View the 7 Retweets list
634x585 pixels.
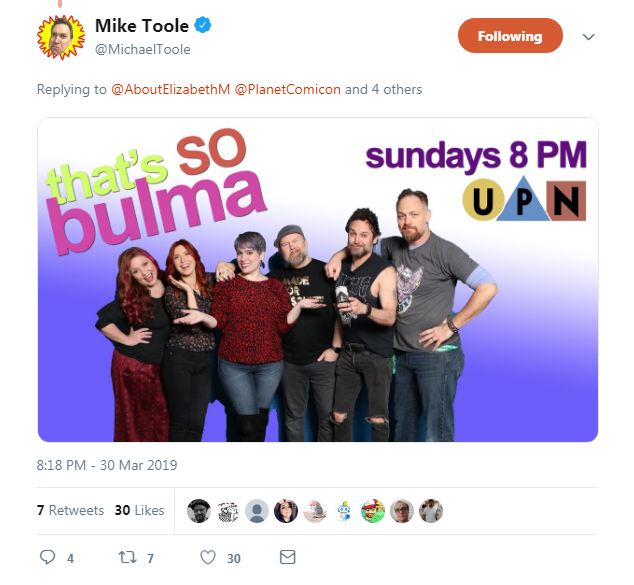70,510
